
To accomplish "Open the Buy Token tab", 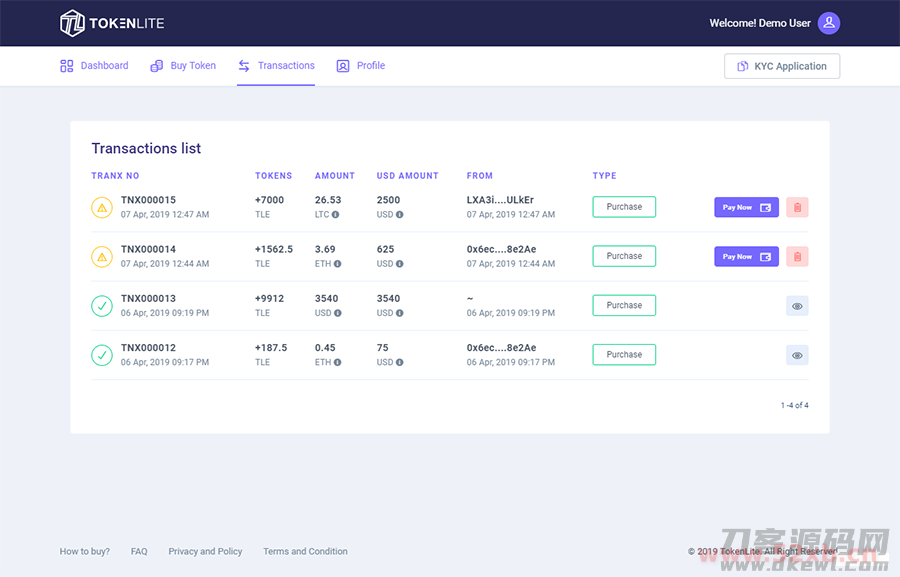I will (183, 66).
